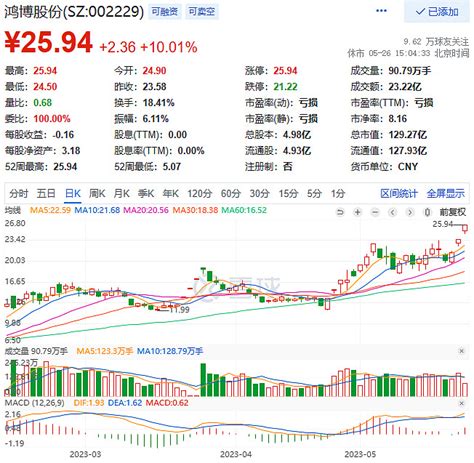Image resolution: width=474 pixels, height=463 pixels.
Task: Click the current price ¥25.94
Action: (x=49, y=42)
